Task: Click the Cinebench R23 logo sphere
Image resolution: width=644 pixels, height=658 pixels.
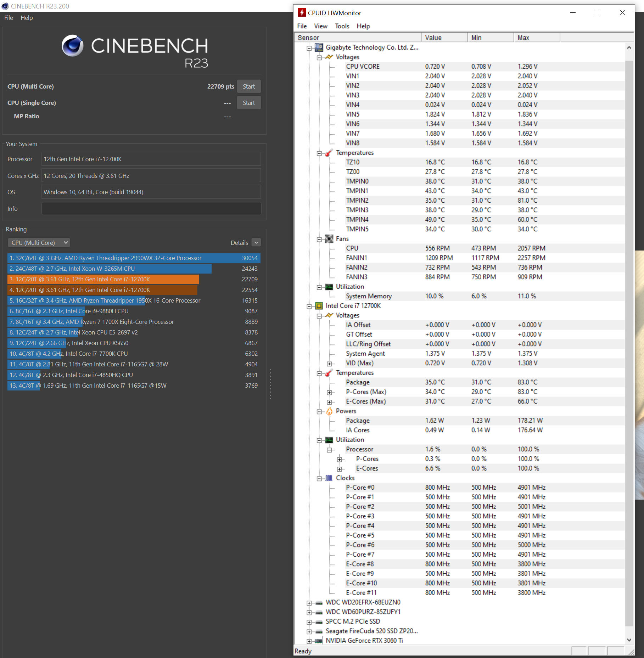Action: (73, 46)
